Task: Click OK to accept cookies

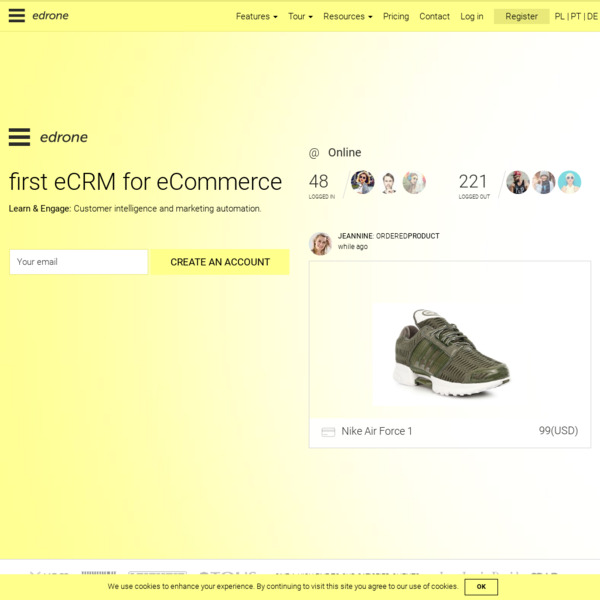Action: 481,587
